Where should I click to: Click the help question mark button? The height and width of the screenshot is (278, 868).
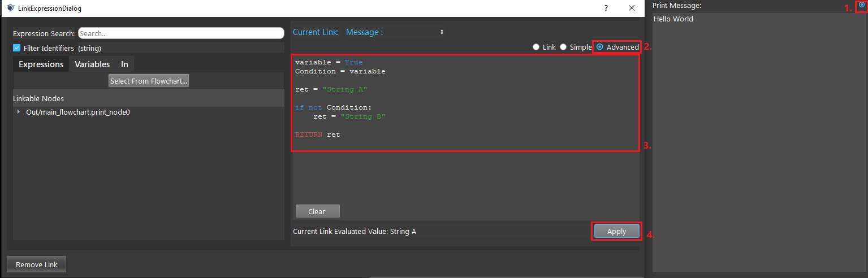[x=606, y=8]
